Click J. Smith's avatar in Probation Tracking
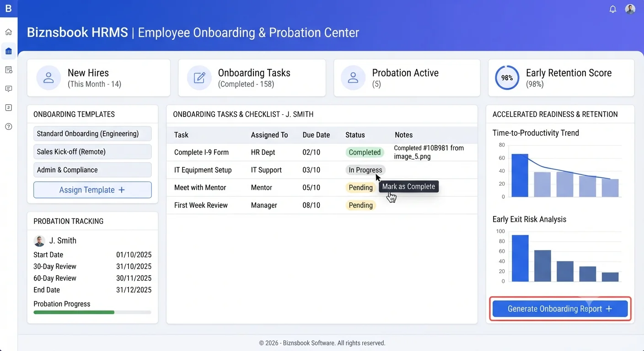Image resolution: width=644 pixels, height=351 pixels. (39, 241)
